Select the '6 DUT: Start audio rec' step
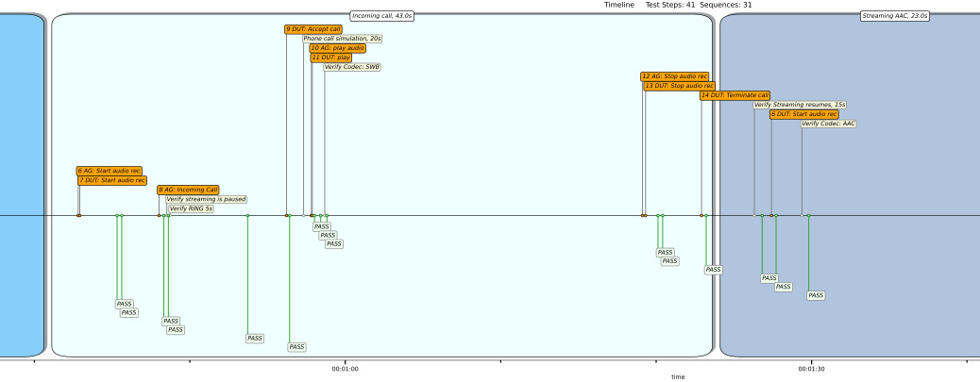 [x=803, y=114]
